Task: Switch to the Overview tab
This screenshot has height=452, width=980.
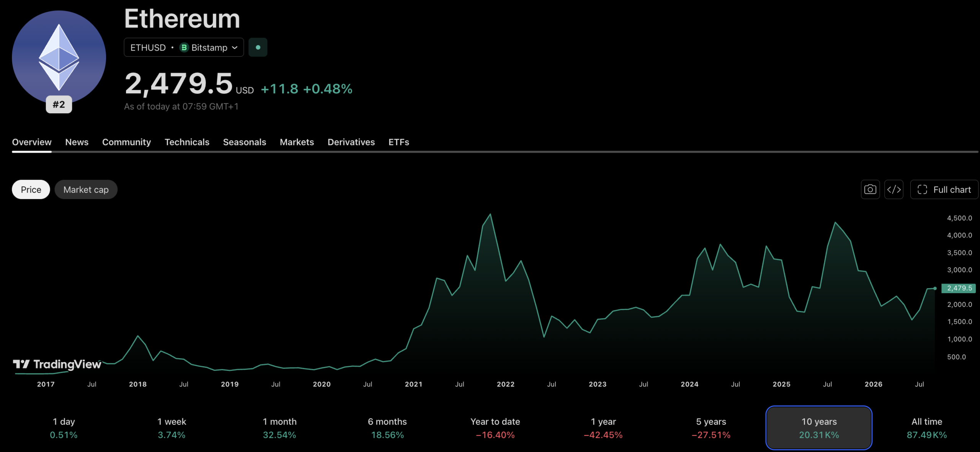Action: click(32, 142)
